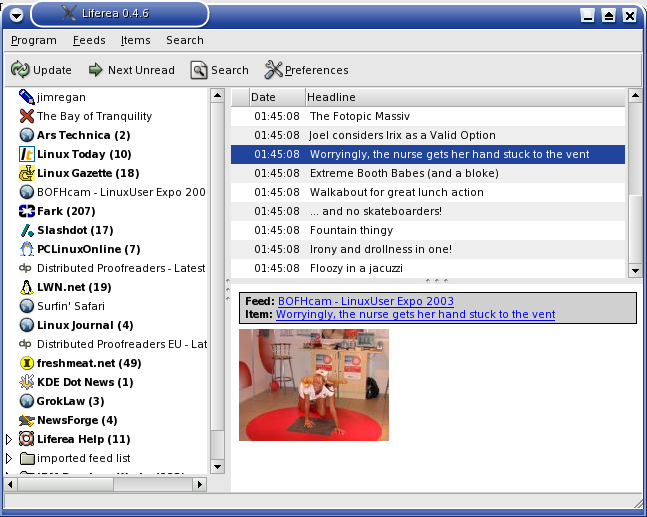Select the Slashdot feed icon
647x517 pixels.
(27, 230)
